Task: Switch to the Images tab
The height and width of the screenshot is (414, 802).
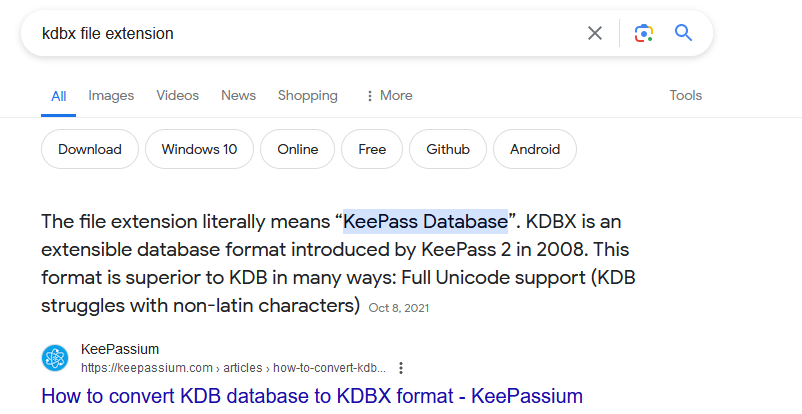Action: click(x=111, y=96)
